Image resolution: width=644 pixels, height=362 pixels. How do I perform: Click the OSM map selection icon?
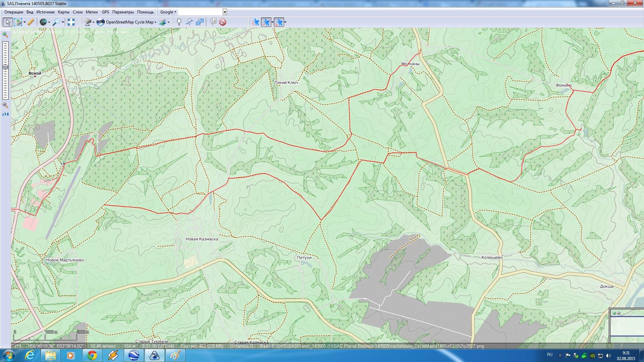point(101,22)
